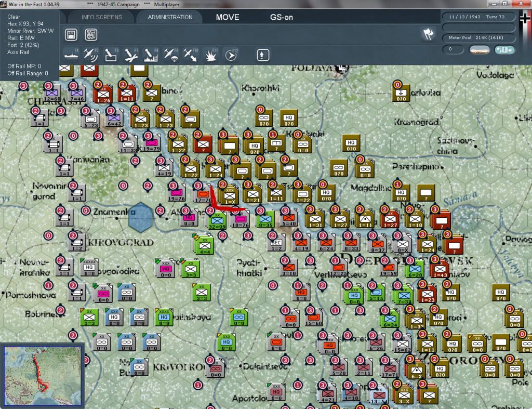This screenshot has width=532, height=409.
Task: Click the up-arrow icon in the toolbar
Action: tap(262, 55)
